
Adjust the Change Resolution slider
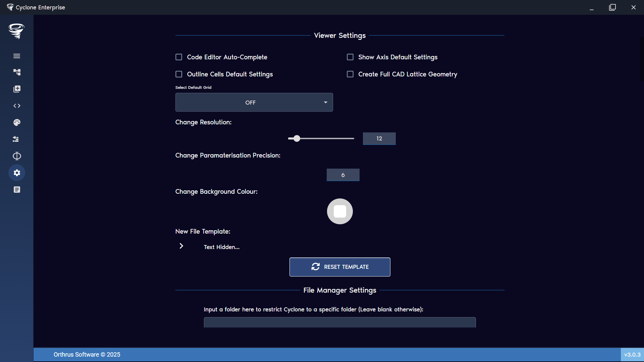(x=297, y=138)
